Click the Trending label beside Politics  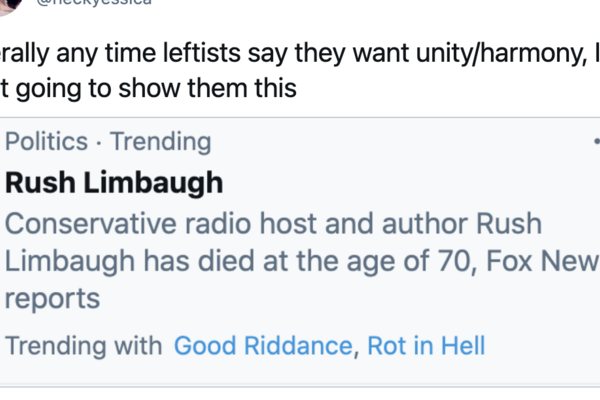161,142
